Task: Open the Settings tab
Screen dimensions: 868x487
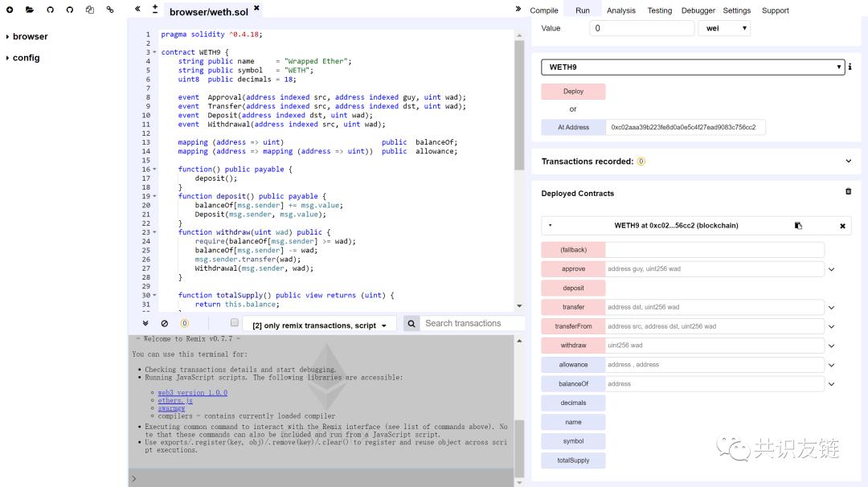Action: point(737,10)
